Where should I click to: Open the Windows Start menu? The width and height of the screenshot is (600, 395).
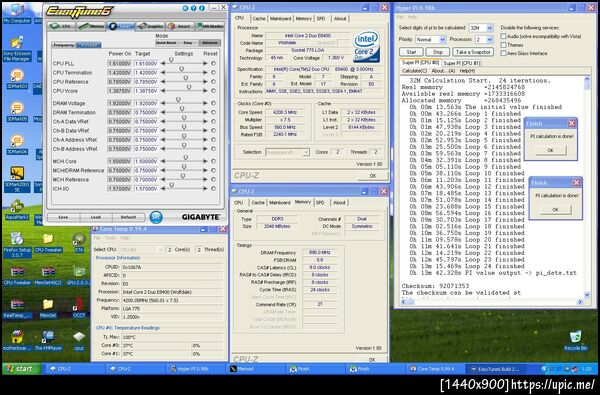click(22, 369)
